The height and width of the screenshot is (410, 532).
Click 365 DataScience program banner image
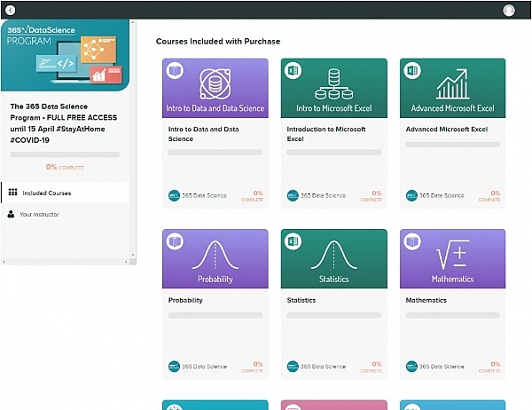pyautogui.click(x=65, y=54)
